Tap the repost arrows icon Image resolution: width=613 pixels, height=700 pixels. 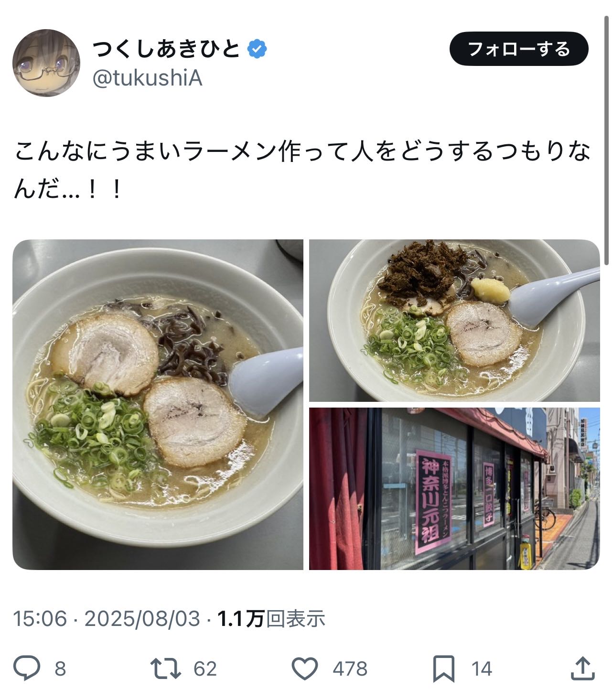click(166, 668)
